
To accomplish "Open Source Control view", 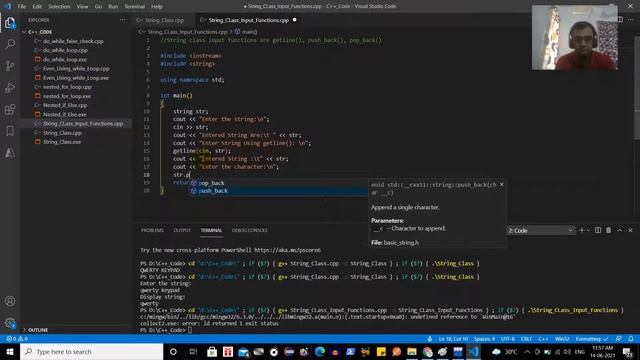I will tap(10, 66).
